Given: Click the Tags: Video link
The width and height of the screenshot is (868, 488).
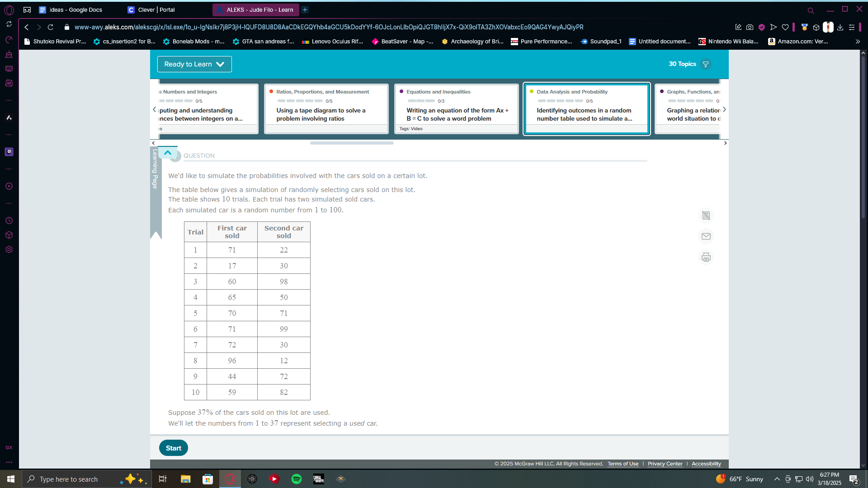Looking at the screenshot, I should pos(411,129).
